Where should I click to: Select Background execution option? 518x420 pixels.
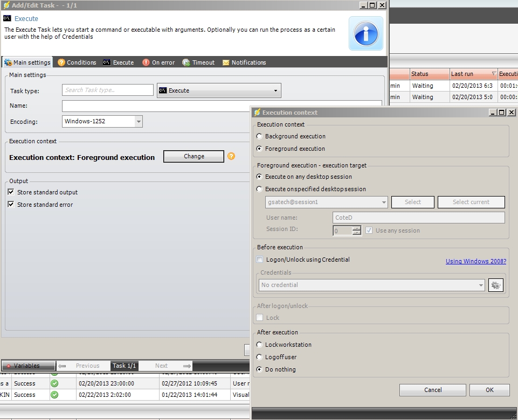[260, 136]
